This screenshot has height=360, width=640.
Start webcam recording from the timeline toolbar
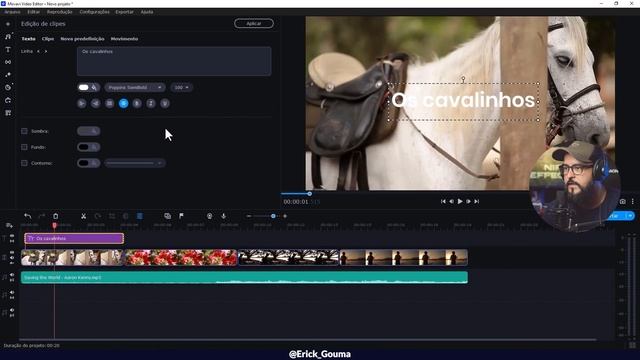(209, 216)
